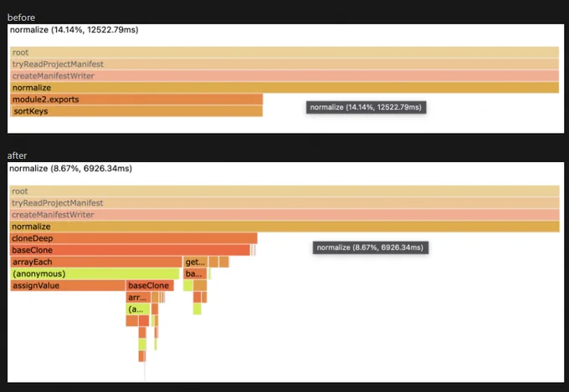Select the truncated 'arr...' frame
The image size is (569, 392).
click(138, 298)
